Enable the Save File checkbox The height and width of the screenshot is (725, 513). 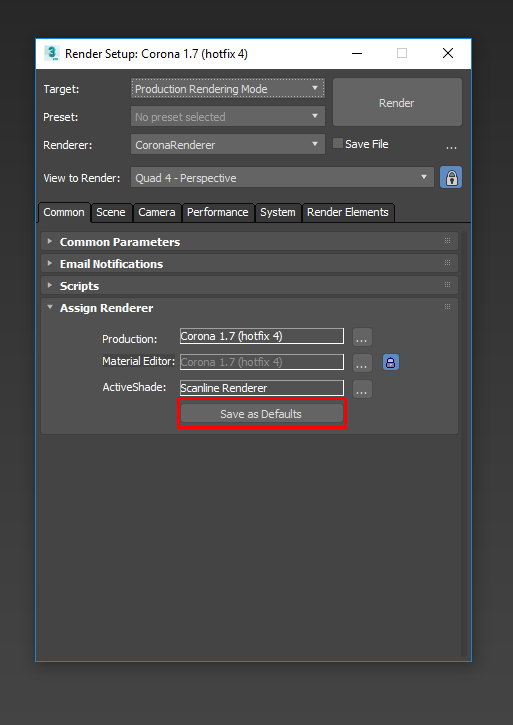[338, 144]
